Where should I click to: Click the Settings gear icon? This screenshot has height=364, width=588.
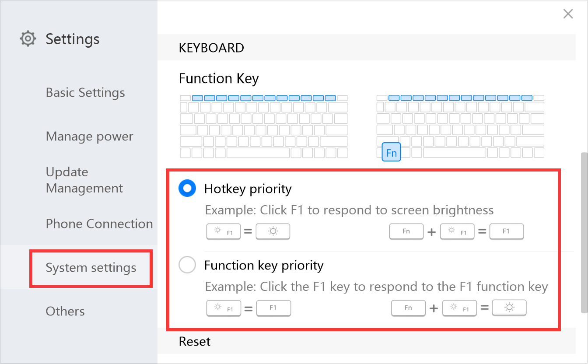point(28,39)
